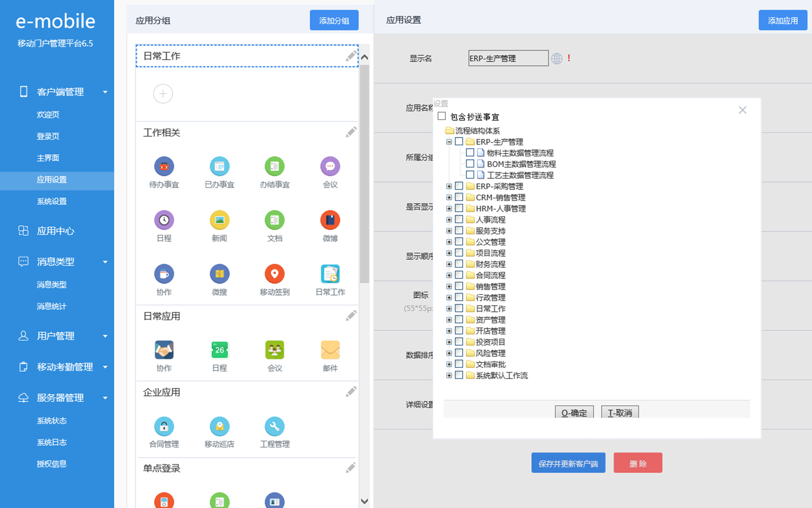This screenshot has width=812, height=508.
Task: Select the 合同管理 lock icon
Action: point(164,426)
